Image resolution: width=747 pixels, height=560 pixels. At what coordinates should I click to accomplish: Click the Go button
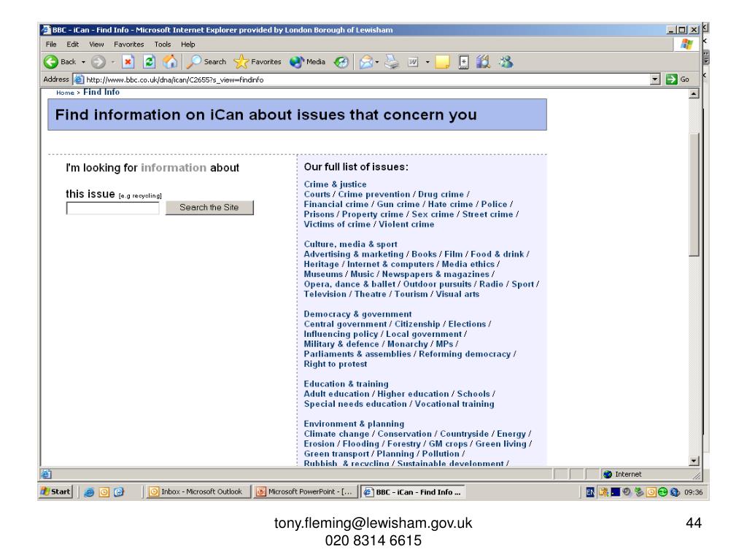point(678,79)
